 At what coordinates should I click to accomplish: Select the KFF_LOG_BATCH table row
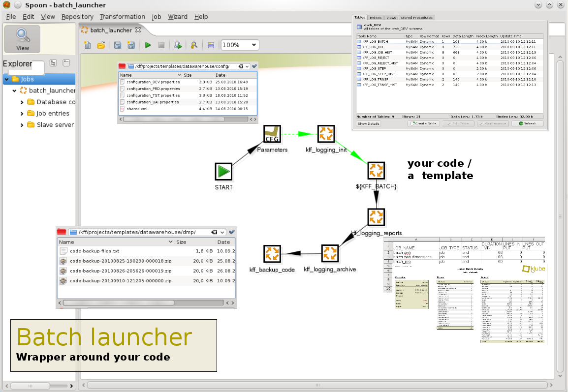449,42
